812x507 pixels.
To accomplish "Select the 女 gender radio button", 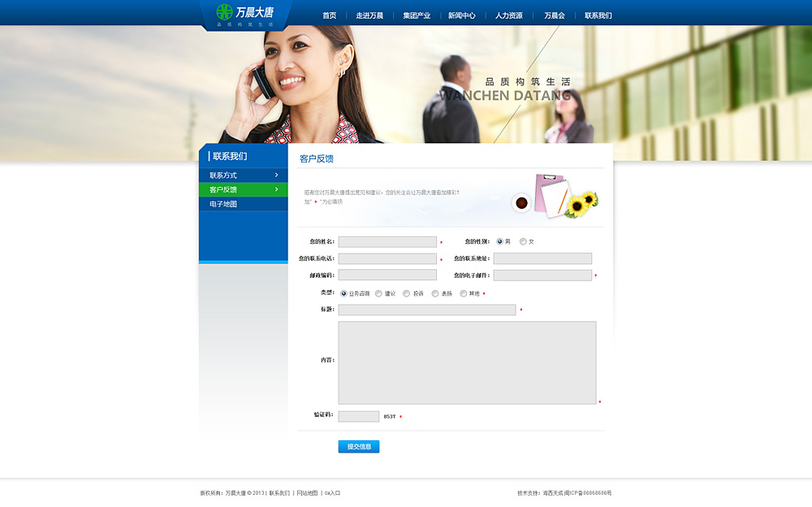I will (523, 241).
